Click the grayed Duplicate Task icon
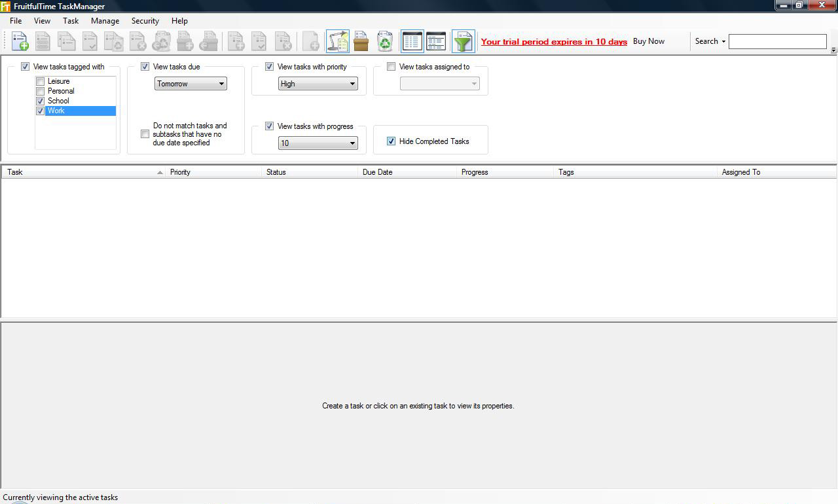Screen dimensions: 838x504 pyautogui.click(x=67, y=41)
